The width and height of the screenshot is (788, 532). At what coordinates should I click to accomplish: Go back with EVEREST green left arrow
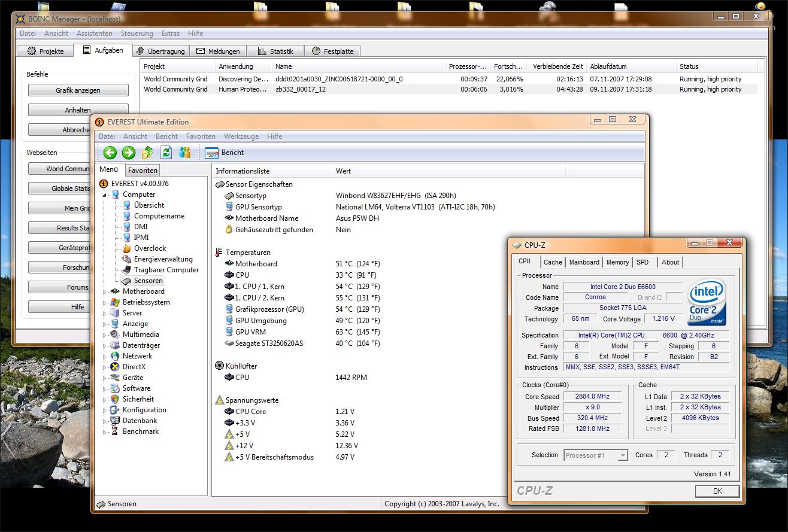point(110,153)
